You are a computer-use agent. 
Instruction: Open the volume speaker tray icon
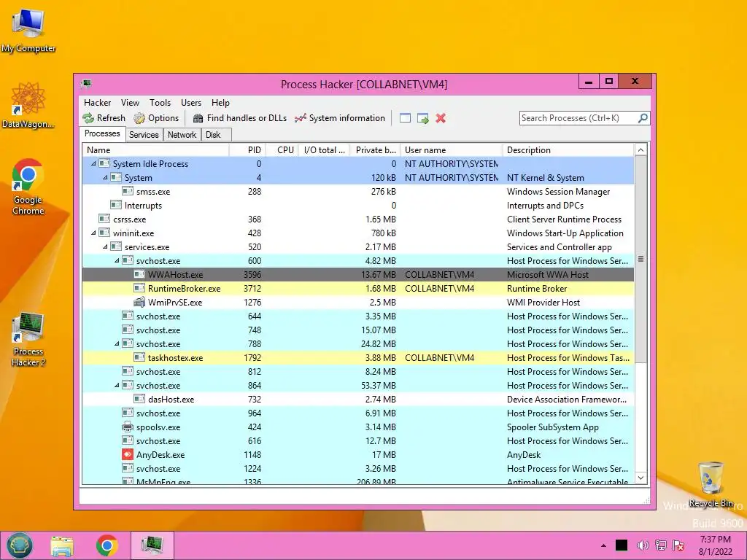click(643, 545)
